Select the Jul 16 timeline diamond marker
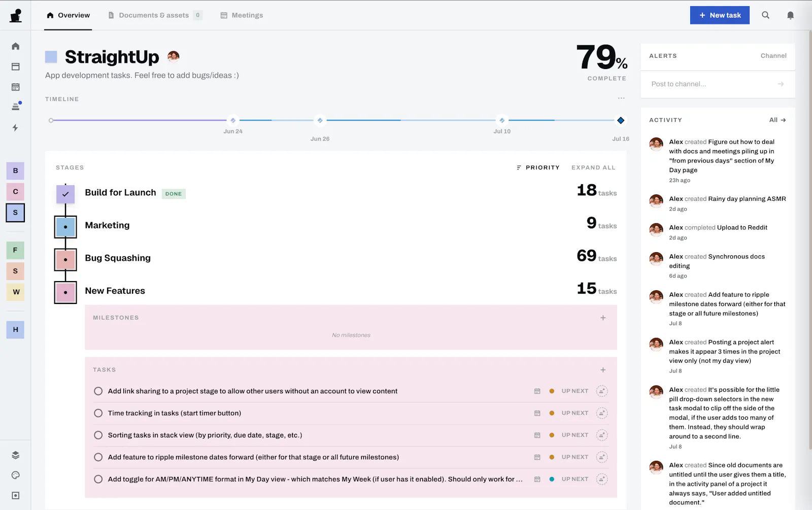This screenshot has width=812, height=510. pos(621,120)
